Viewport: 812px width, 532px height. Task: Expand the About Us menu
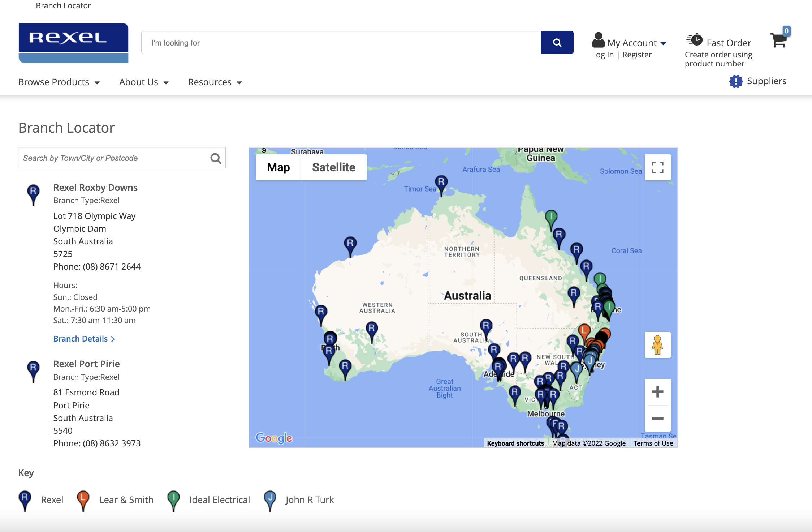(x=144, y=82)
